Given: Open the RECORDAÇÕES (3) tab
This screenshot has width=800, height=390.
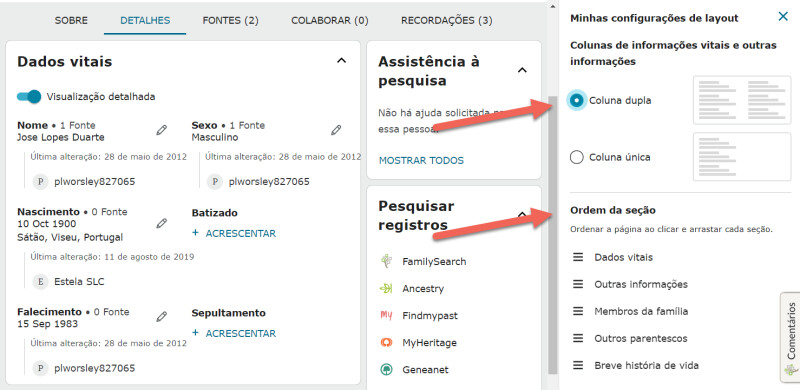Looking at the screenshot, I should click(446, 21).
